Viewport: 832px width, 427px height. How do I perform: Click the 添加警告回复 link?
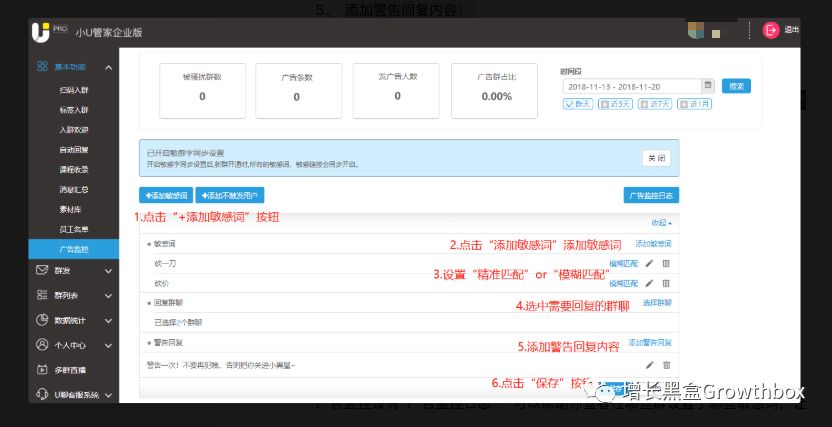click(x=650, y=343)
